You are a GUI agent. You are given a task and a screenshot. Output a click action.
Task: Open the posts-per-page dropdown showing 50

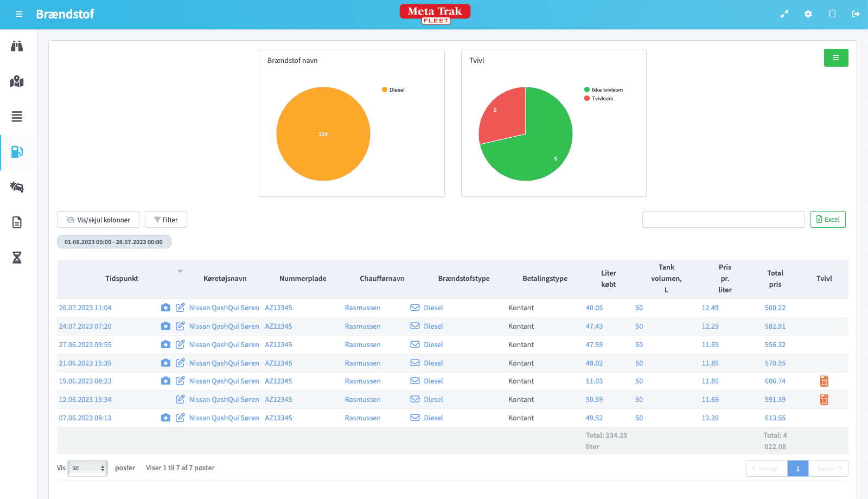[87, 468]
